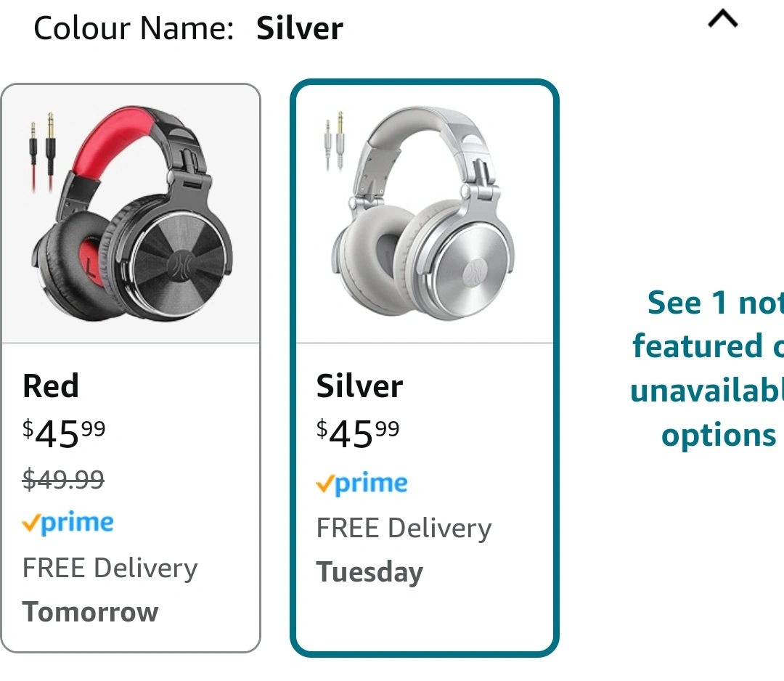Click the Prime logo under Red price
The image size is (784, 681).
pos(68,523)
